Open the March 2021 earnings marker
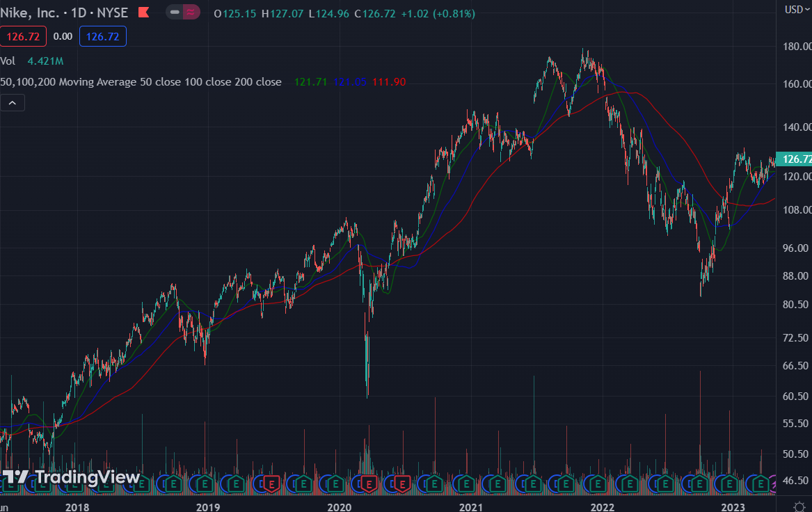This screenshot has width=812, height=512. coord(498,485)
